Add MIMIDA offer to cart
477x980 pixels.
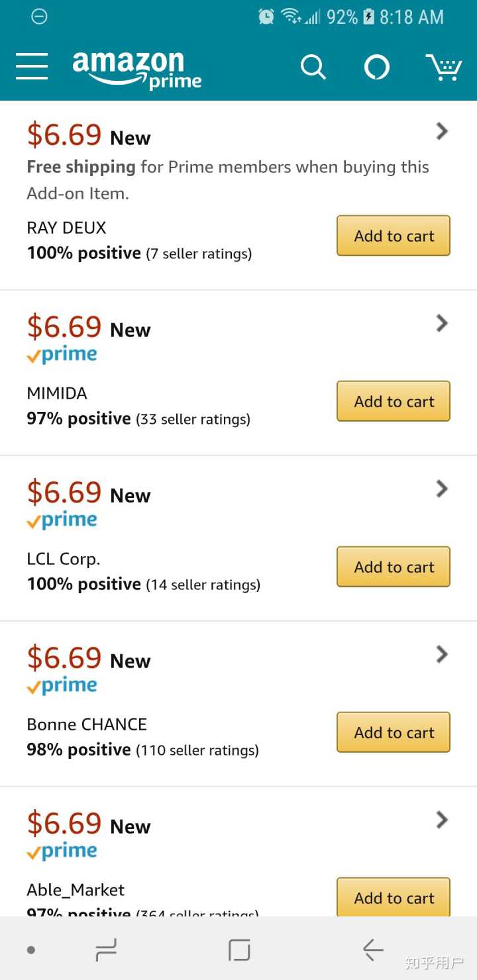click(394, 401)
